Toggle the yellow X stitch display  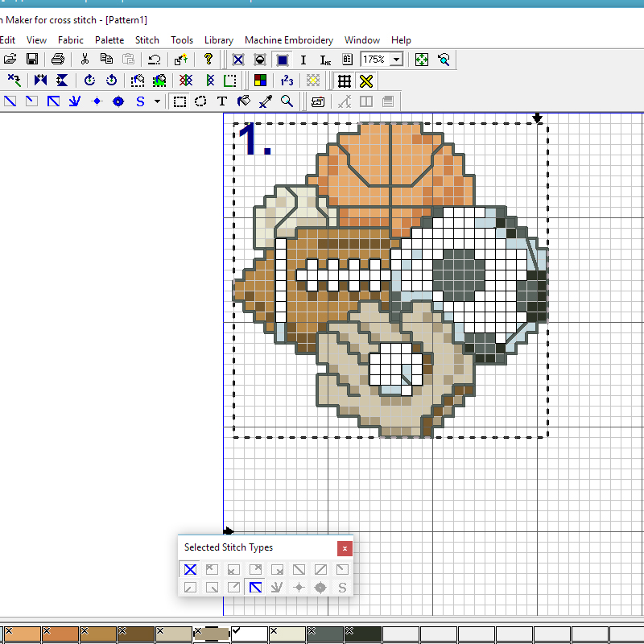[x=366, y=81]
